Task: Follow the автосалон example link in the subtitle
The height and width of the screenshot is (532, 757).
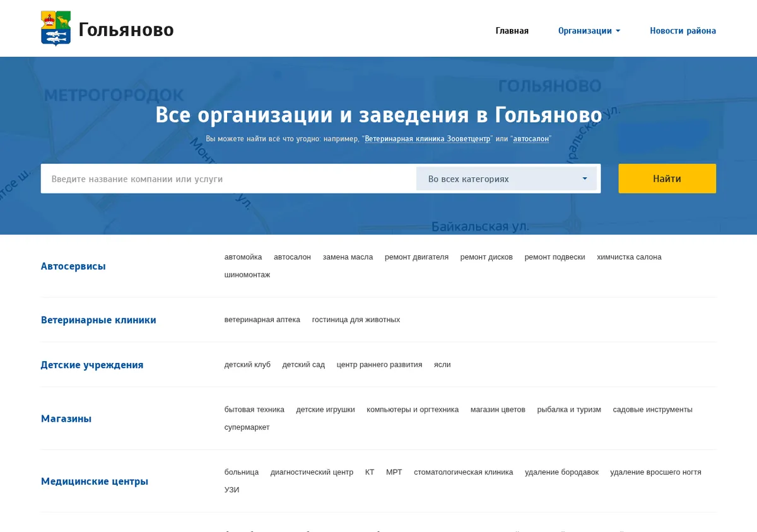Action: (531, 139)
